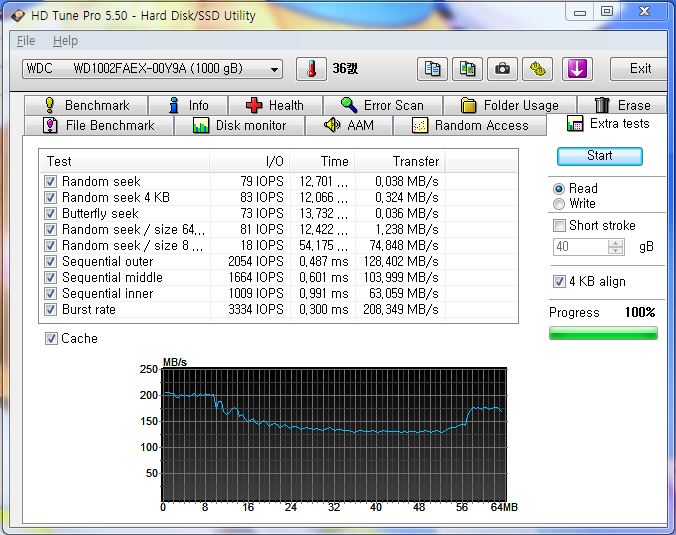This screenshot has height=535, width=676.
Task: Click the 1664 IOPS sequential middle value
Action: (256, 278)
